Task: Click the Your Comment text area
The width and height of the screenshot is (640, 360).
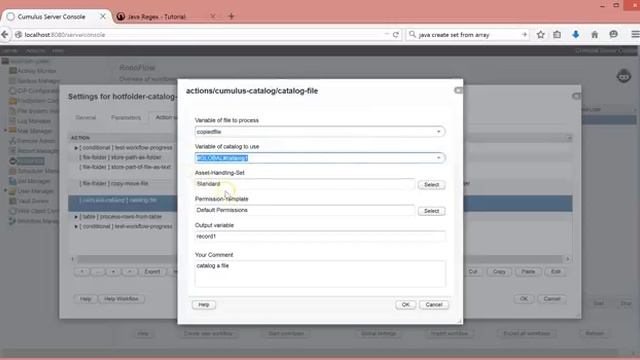Action: pos(320,274)
